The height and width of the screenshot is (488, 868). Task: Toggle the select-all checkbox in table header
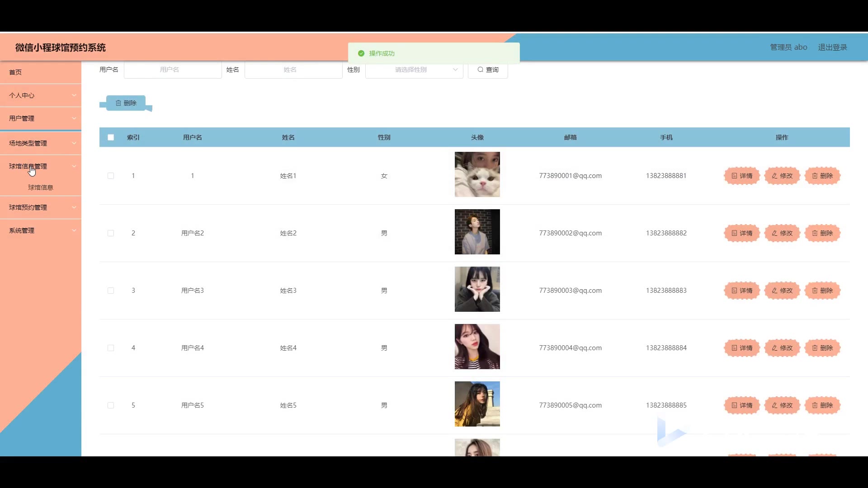(x=111, y=137)
